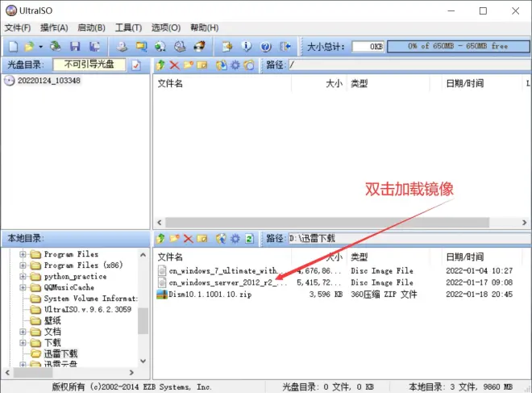
Task: Click the Properties info icon
Action: (247, 47)
